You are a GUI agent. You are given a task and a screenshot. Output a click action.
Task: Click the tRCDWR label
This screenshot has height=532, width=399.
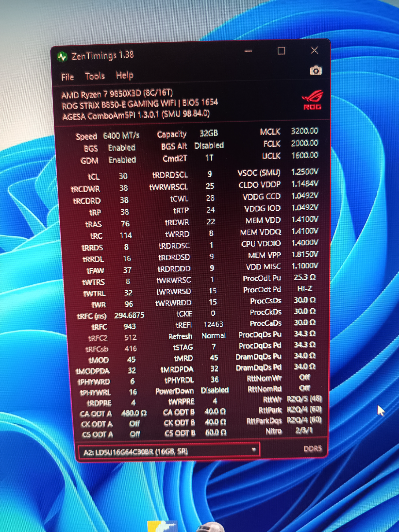(x=85, y=189)
